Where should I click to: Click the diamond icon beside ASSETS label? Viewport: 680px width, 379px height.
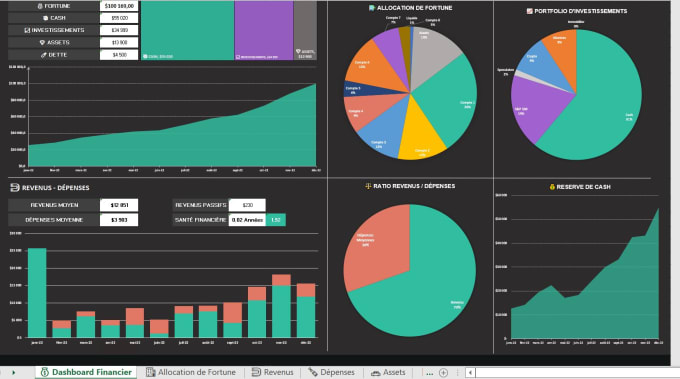tap(42, 42)
